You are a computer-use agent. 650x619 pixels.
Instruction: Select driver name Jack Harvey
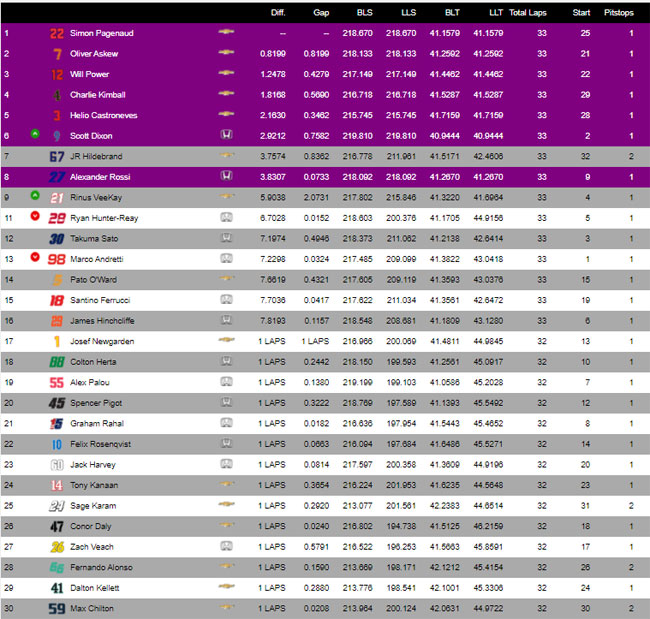93,465
